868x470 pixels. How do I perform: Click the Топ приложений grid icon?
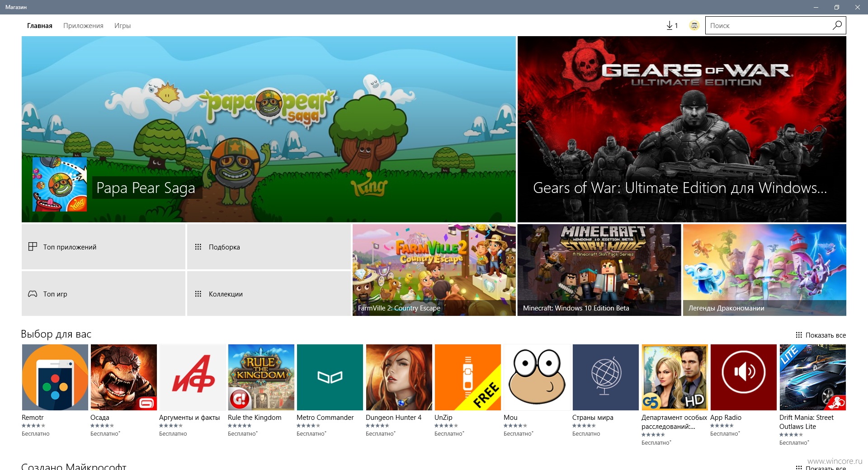tap(33, 247)
